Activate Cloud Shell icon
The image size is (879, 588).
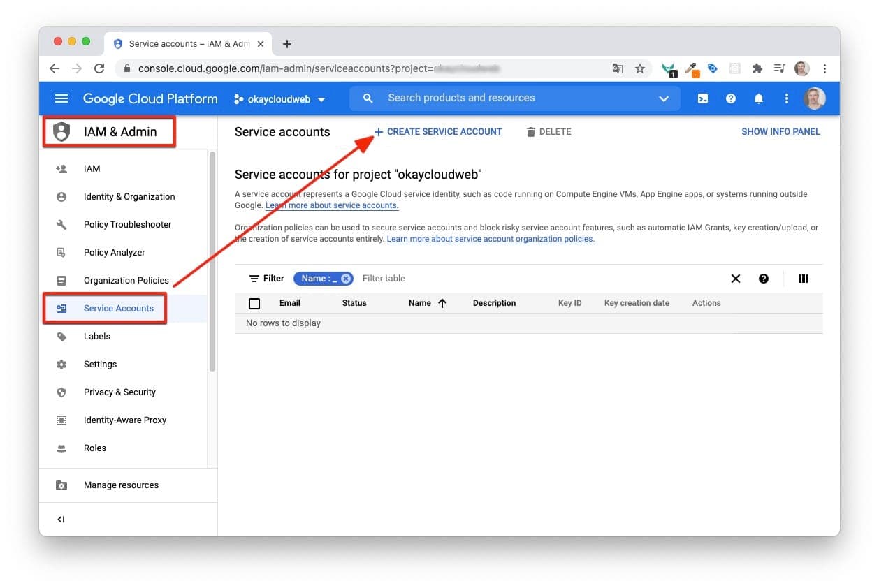coord(703,98)
